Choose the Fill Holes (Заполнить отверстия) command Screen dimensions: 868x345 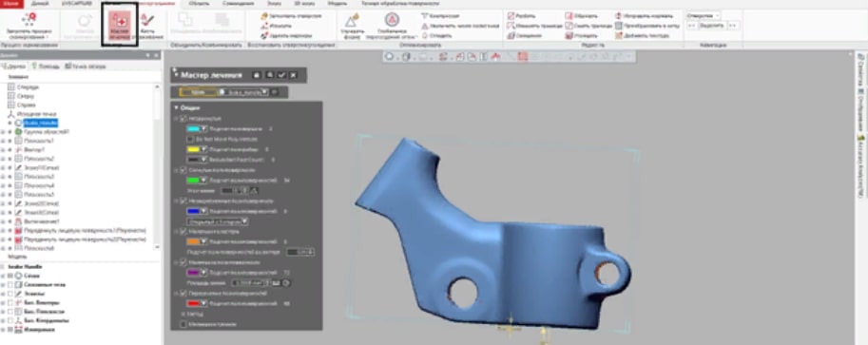pos(291,16)
